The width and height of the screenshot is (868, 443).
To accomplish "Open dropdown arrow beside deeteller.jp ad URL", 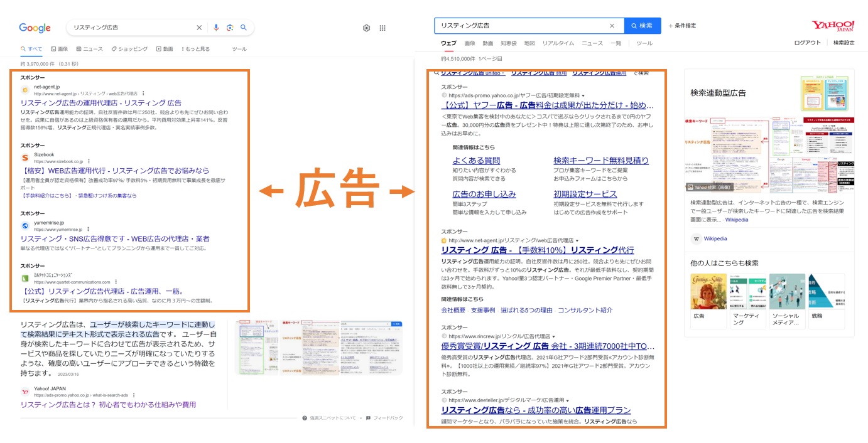I will 567,400.
